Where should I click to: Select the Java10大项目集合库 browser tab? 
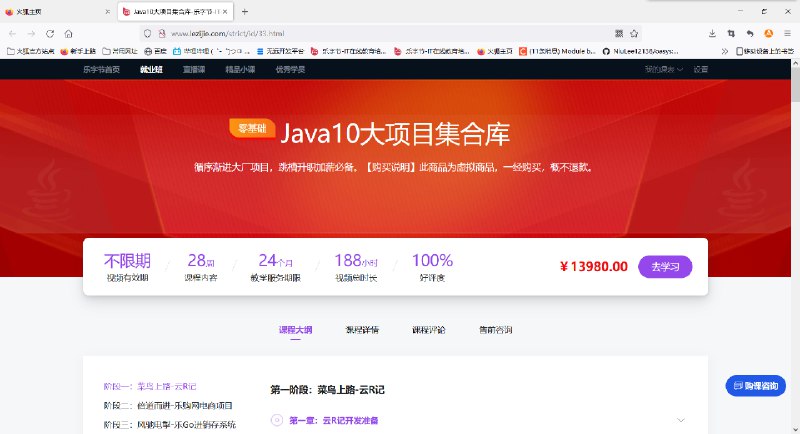tap(176, 11)
